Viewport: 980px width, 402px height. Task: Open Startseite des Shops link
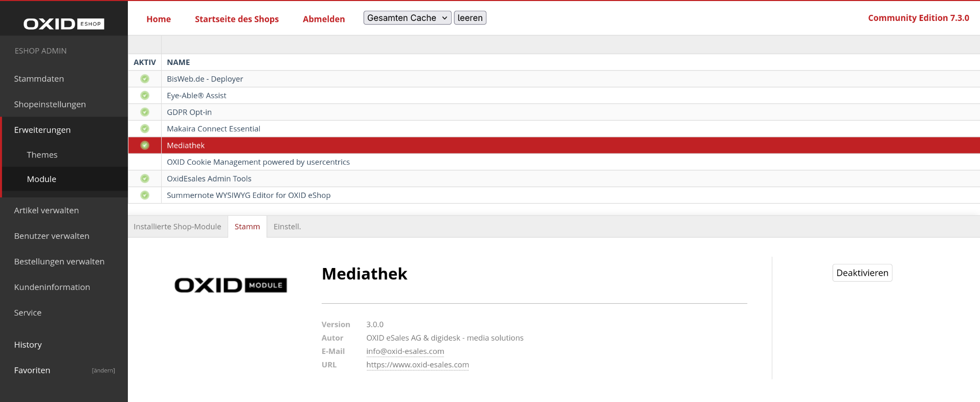pos(237,19)
